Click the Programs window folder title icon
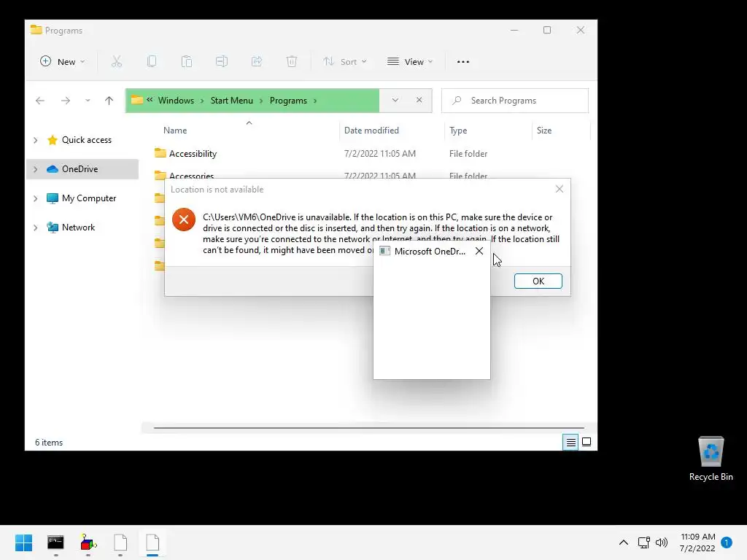Screen dimensions: 747x560 36,30
